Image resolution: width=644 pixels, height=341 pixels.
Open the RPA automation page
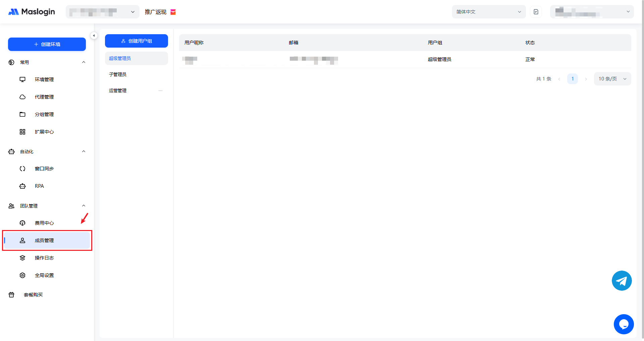39,186
